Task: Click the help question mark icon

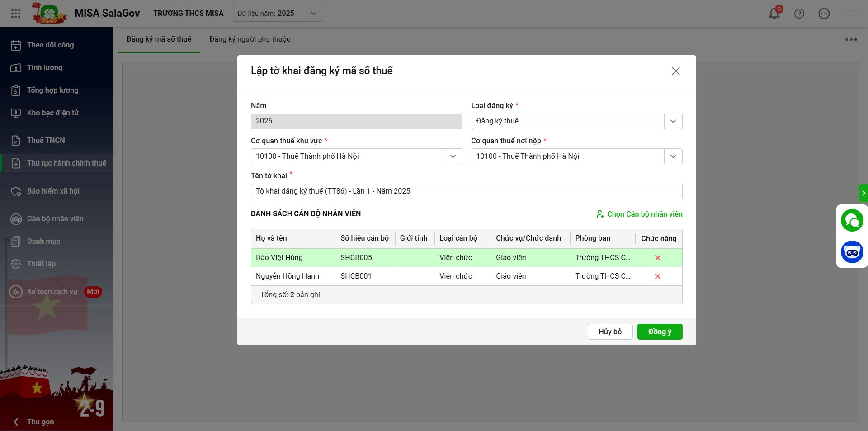Action: click(799, 14)
